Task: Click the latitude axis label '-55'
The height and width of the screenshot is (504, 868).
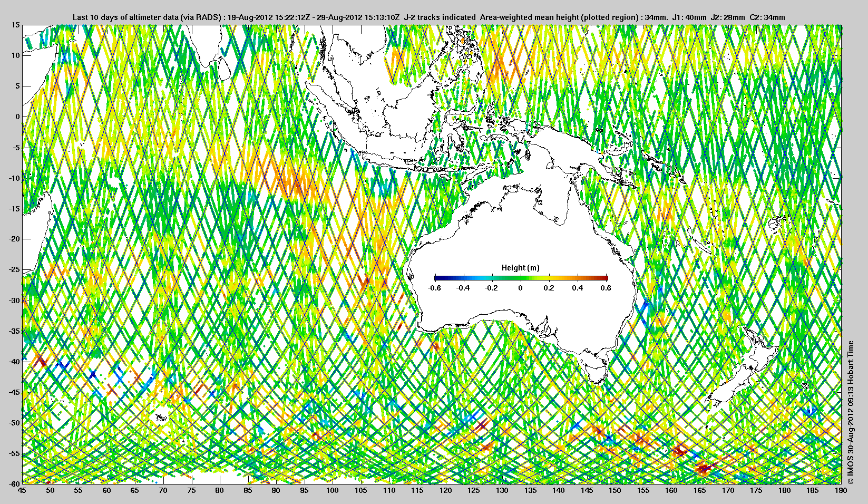Action: pyautogui.click(x=14, y=453)
